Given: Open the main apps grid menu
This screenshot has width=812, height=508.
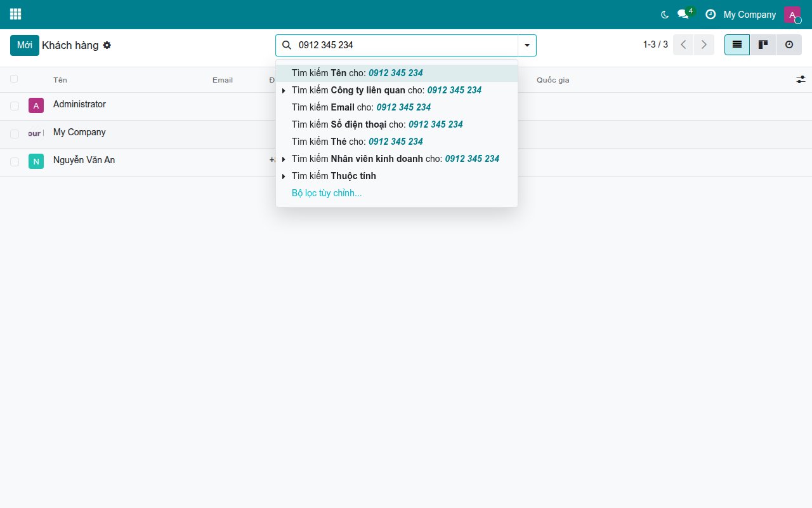Looking at the screenshot, I should [x=16, y=14].
